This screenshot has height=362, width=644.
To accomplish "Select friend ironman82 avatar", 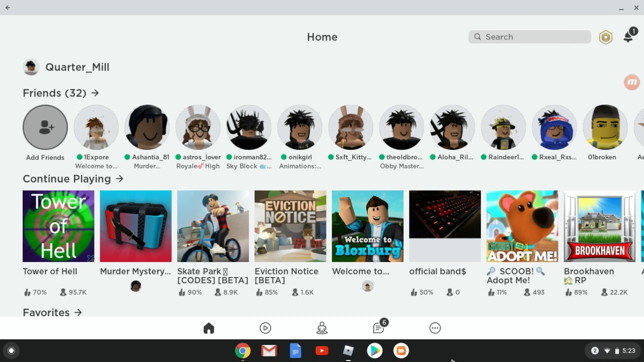I will (x=249, y=127).
